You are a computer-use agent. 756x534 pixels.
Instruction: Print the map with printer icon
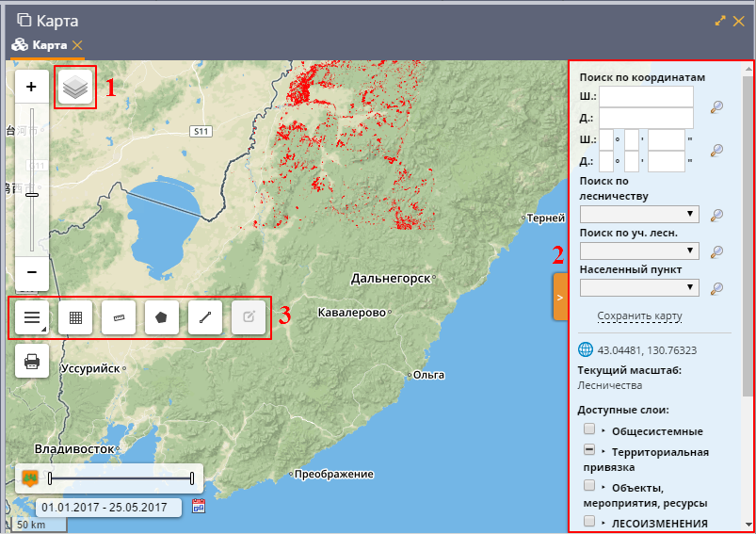click(32, 362)
